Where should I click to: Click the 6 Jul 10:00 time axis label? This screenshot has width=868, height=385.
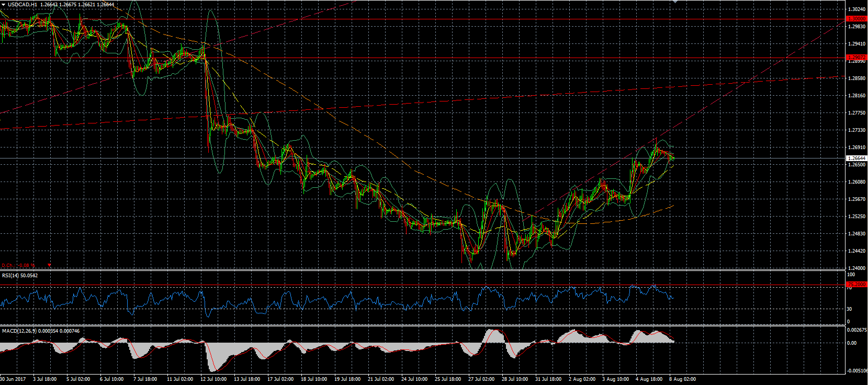point(112,379)
